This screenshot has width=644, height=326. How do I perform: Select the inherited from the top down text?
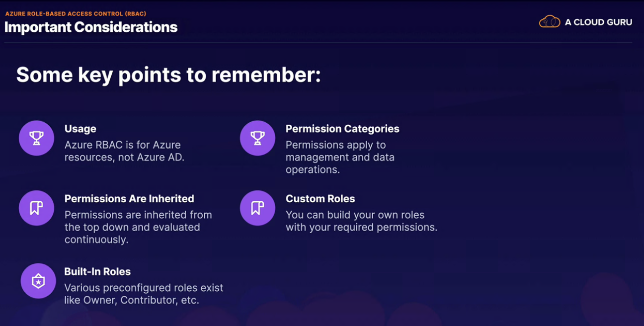pos(138,227)
